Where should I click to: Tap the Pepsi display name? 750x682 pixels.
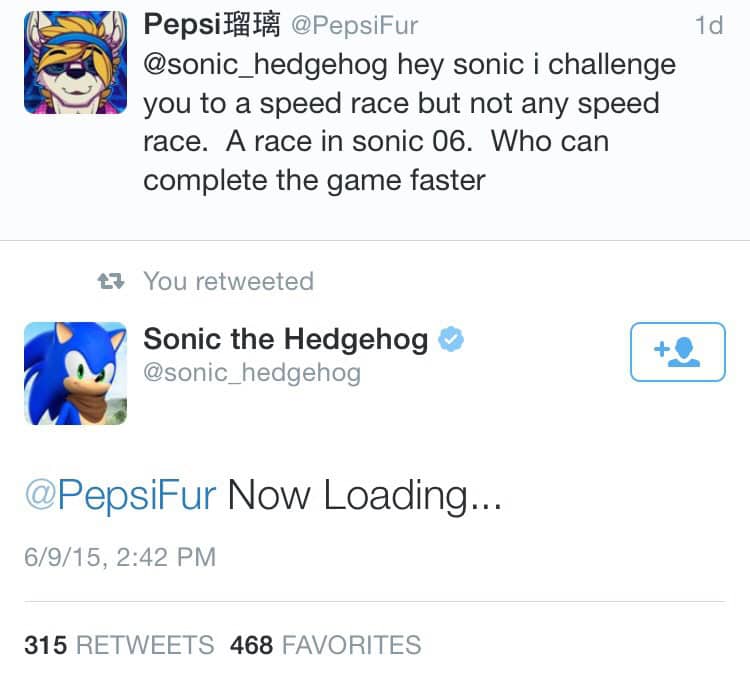212,24
